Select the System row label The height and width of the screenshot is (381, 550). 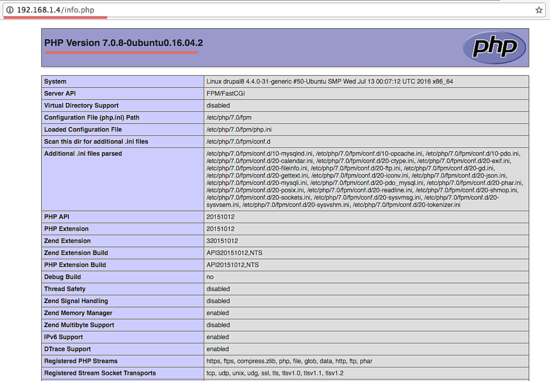coord(55,81)
